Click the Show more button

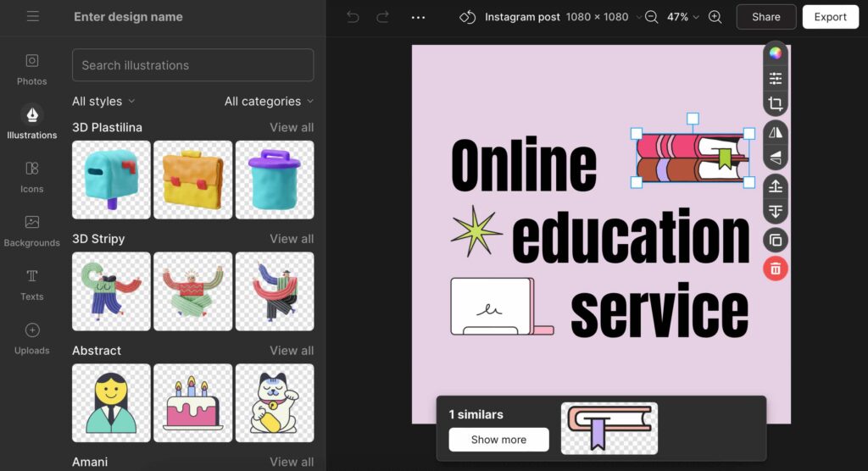(x=498, y=440)
